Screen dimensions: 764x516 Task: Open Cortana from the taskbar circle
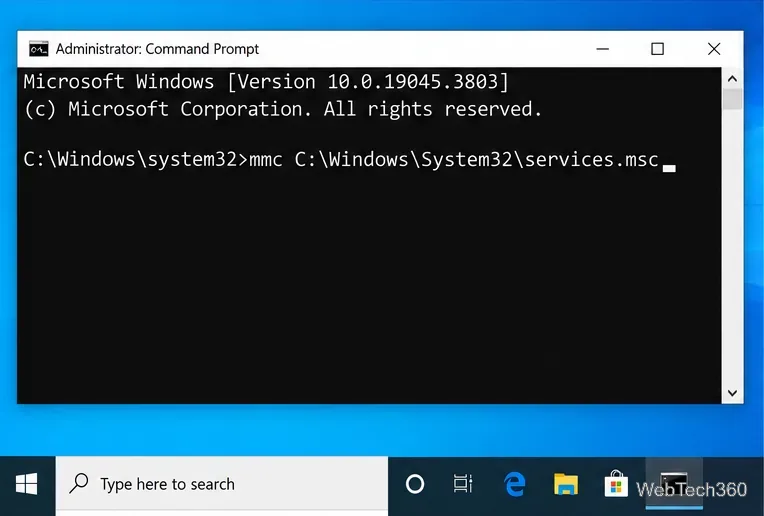(415, 484)
